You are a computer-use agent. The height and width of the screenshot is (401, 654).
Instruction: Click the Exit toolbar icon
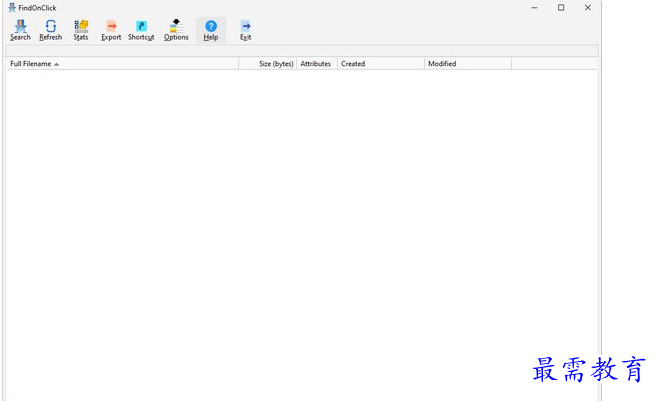[x=245, y=30]
